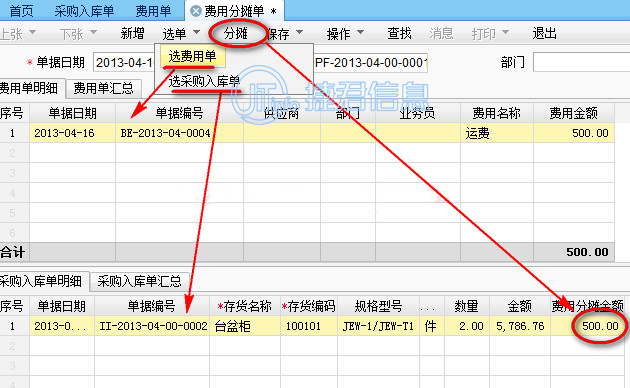630x388 pixels.
Task: Click 退出 to exit
Action: click(544, 33)
